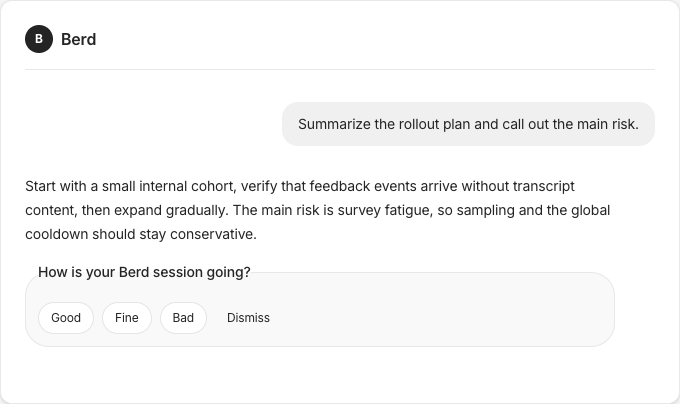Click 'transcript' word ending the first reply line

click(544, 186)
